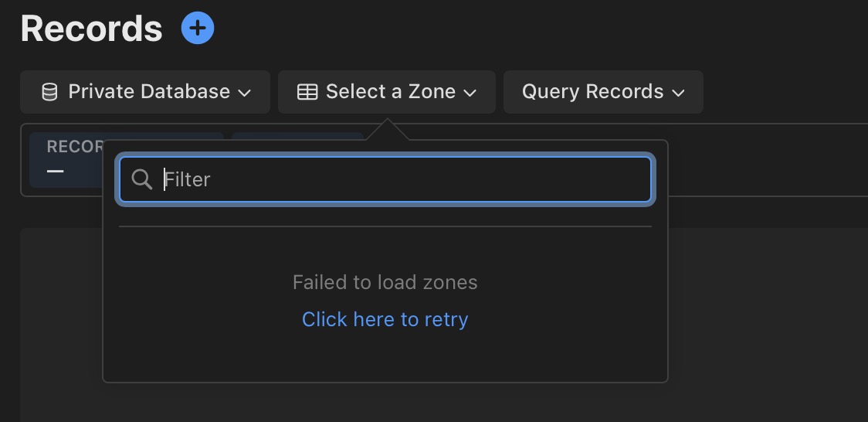The height and width of the screenshot is (422, 868).
Task: Choose the Query Records menu label
Action: click(592, 91)
